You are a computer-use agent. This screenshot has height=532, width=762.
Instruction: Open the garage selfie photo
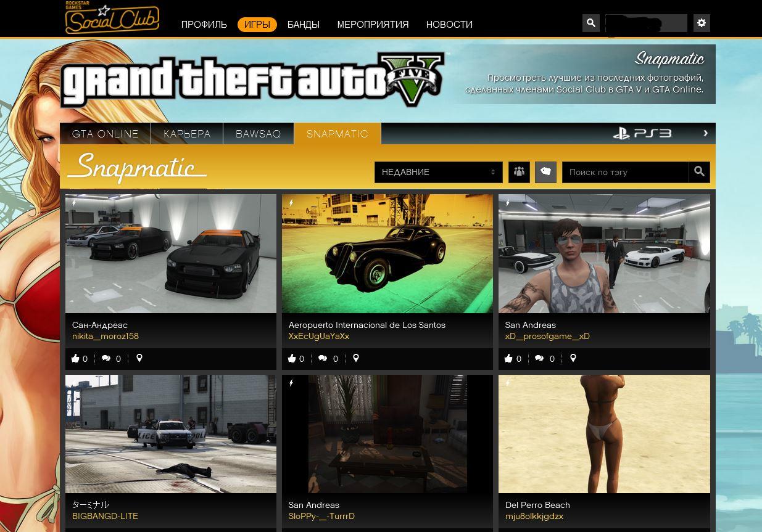(604, 253)
